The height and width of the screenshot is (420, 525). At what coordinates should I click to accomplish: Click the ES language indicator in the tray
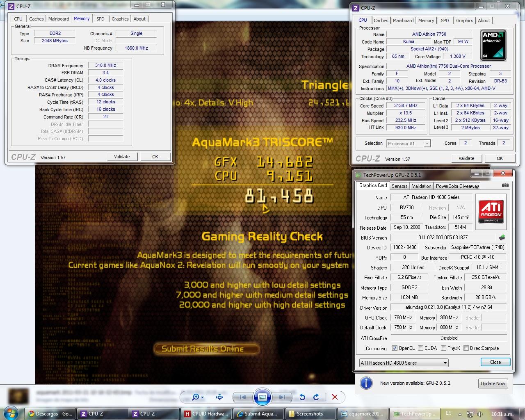coord(449,413)
